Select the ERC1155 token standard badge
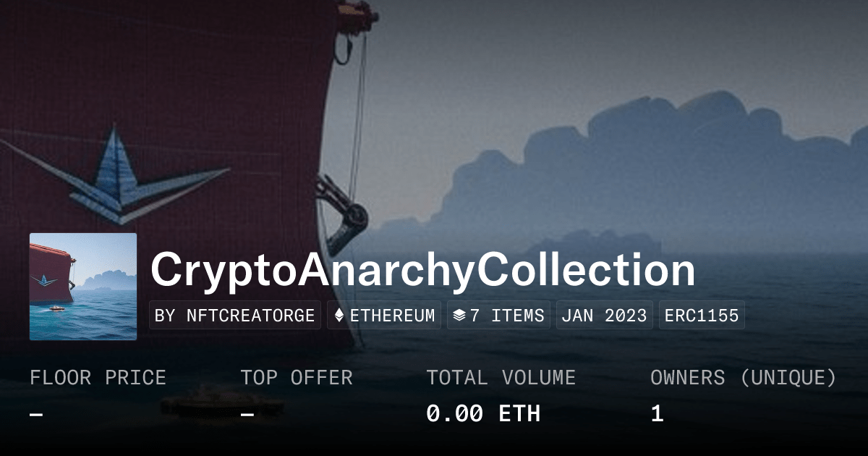Screen dimensions: 868x456 tap(702, 316)
